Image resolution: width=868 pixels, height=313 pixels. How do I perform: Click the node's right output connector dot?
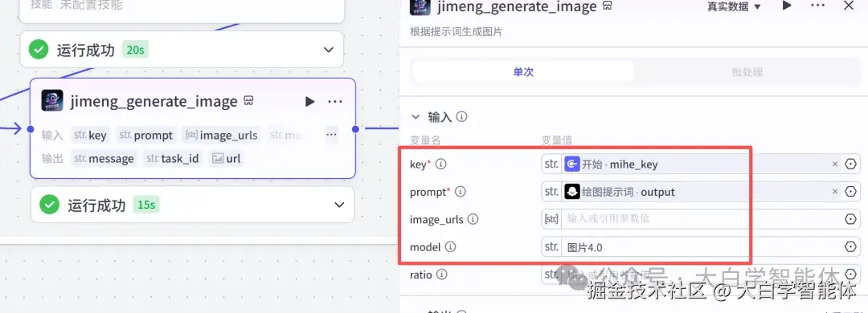[355, 129]
